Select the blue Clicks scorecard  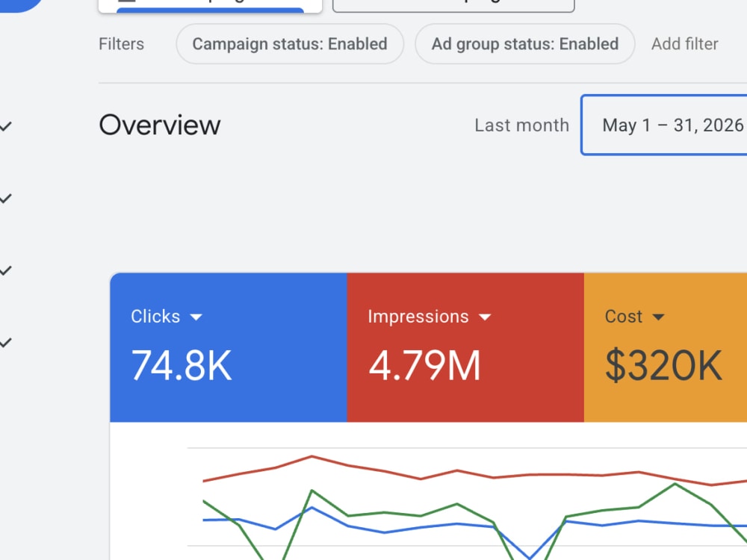(229, 347)
